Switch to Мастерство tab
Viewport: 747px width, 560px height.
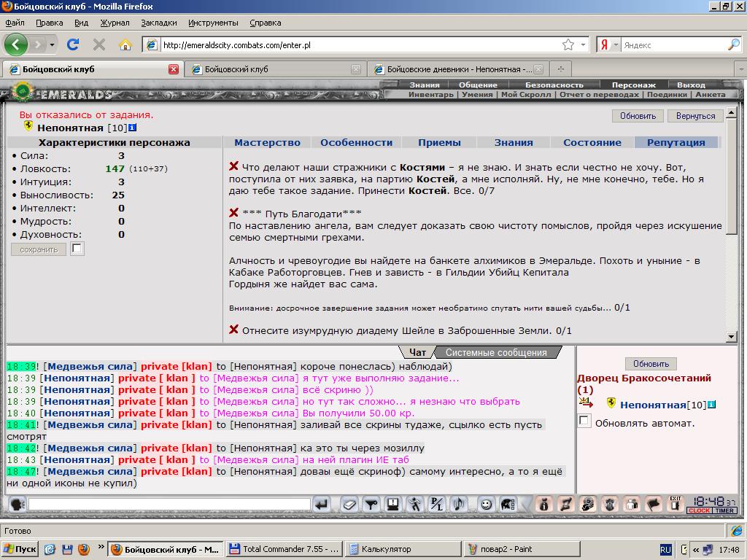pyautogui.click(x=267, y=142)
